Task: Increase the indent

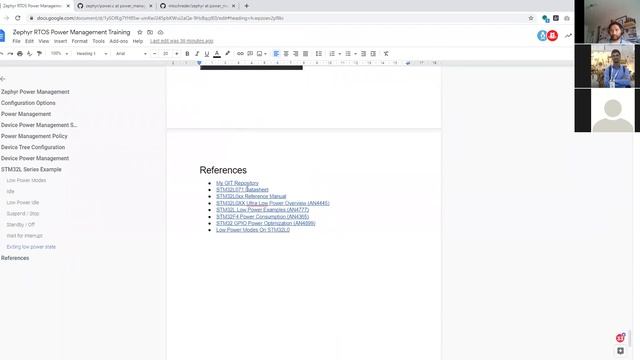Action: click(373, 53)
